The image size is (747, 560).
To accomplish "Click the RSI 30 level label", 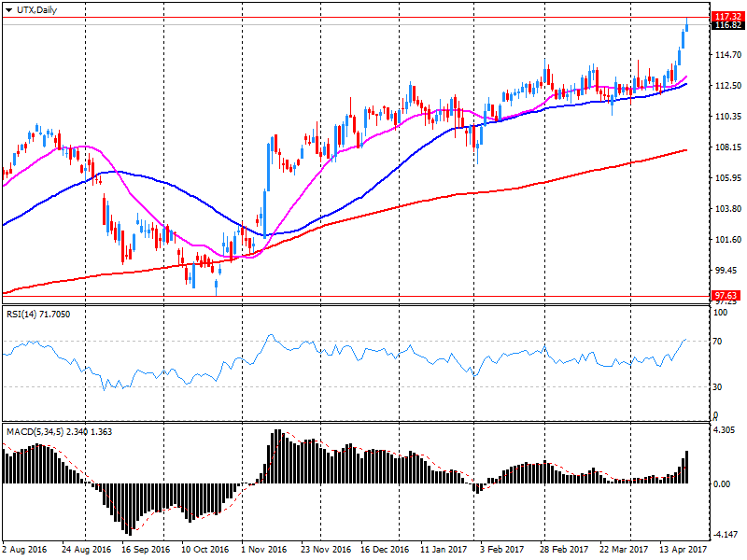I will pos(717,387).
